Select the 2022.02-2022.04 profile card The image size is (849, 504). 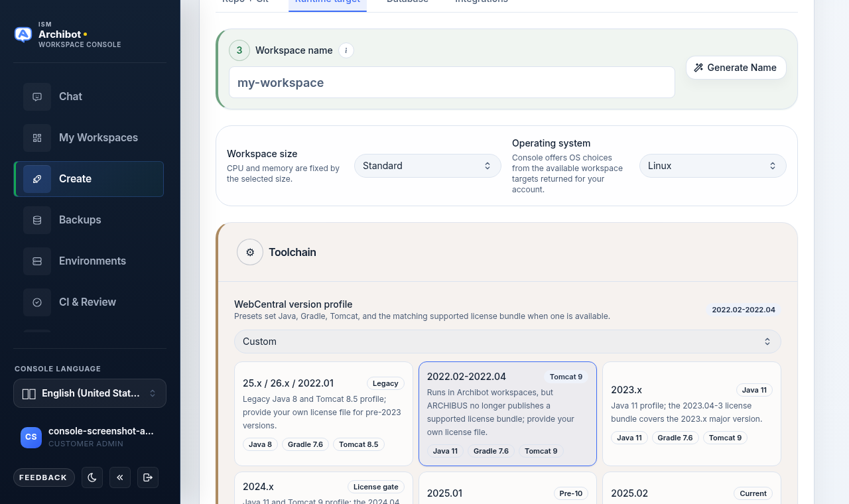[x=507, y=414]
